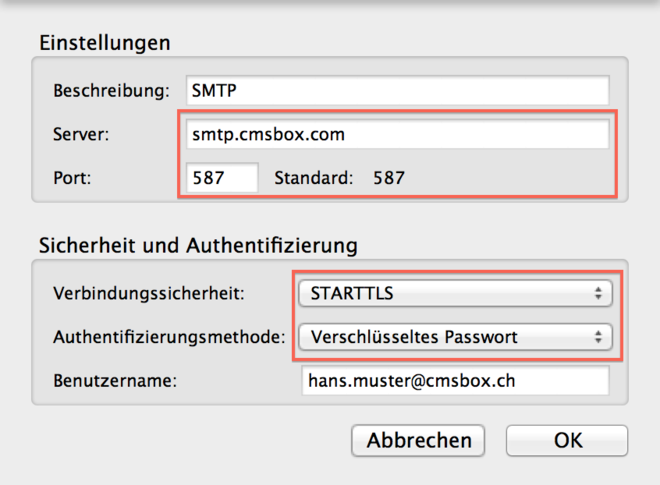Click the Benutzername email input field
The image size is (660, 485).
(x=455, y=381)
